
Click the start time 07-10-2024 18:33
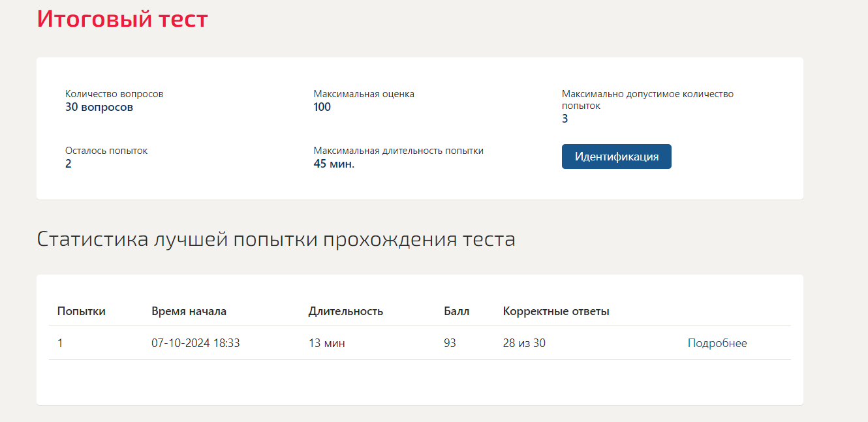coord(196,343)
